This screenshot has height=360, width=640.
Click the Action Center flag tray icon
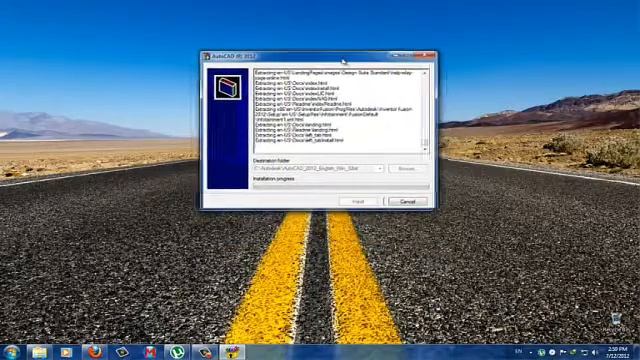point(563,352)
